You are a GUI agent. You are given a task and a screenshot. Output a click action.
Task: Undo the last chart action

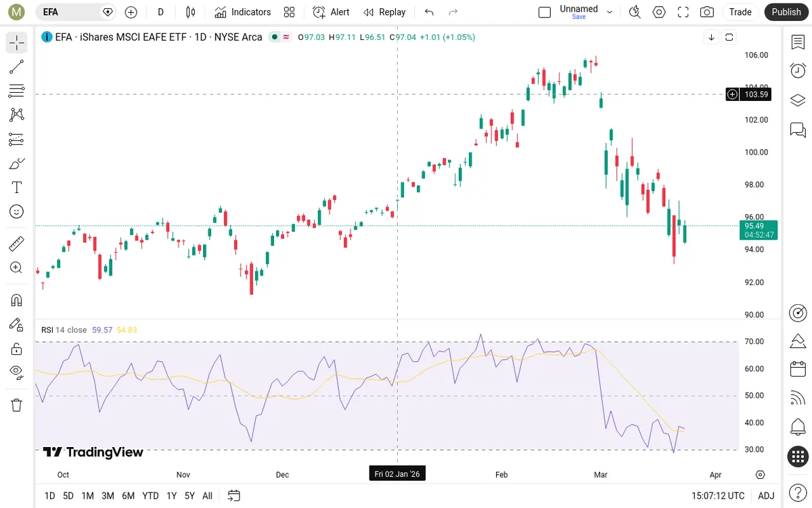[x=429, y=12]
